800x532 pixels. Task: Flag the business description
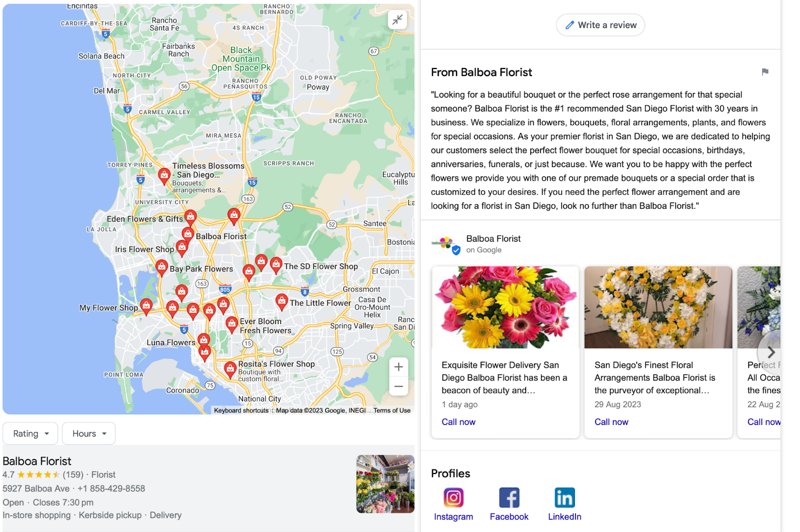tap(764, 72)
